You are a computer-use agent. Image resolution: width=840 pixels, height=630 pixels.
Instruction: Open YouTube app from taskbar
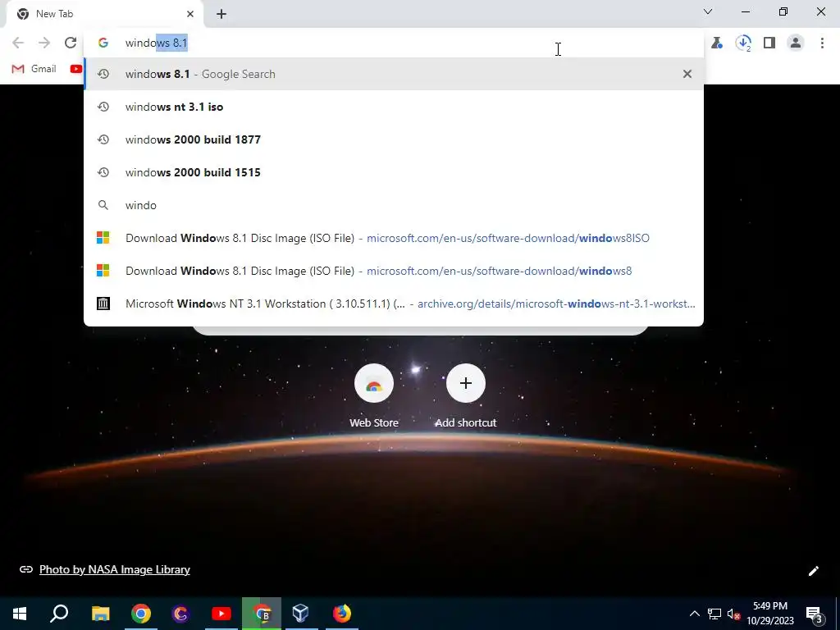tap(221, 614)
